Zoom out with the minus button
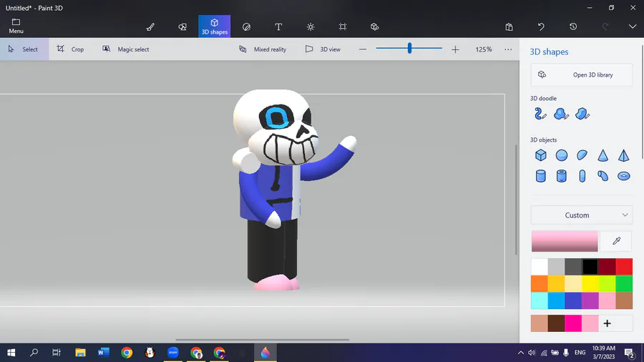 tap(363, 49)
